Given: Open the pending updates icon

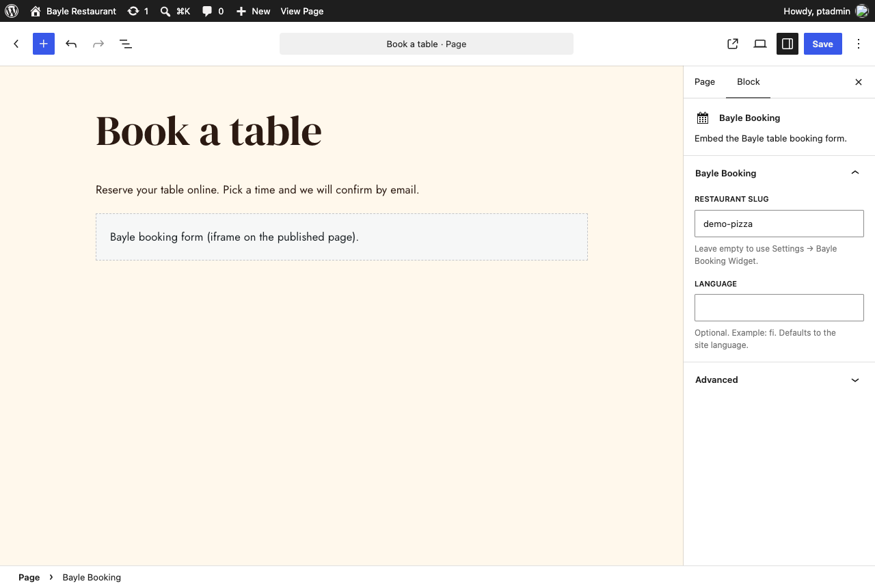Looking at the screenshot, I should tap(138, 11).
